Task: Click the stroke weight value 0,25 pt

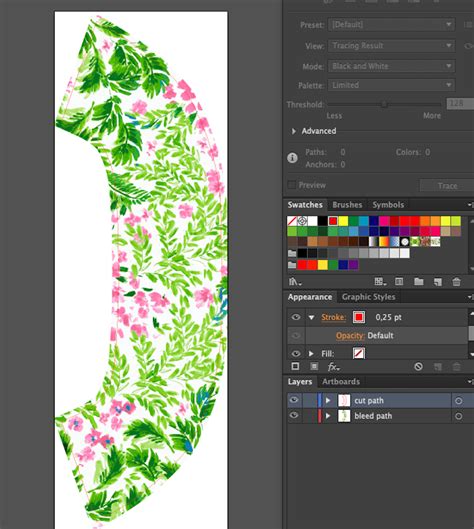Action: coord(389,317)
